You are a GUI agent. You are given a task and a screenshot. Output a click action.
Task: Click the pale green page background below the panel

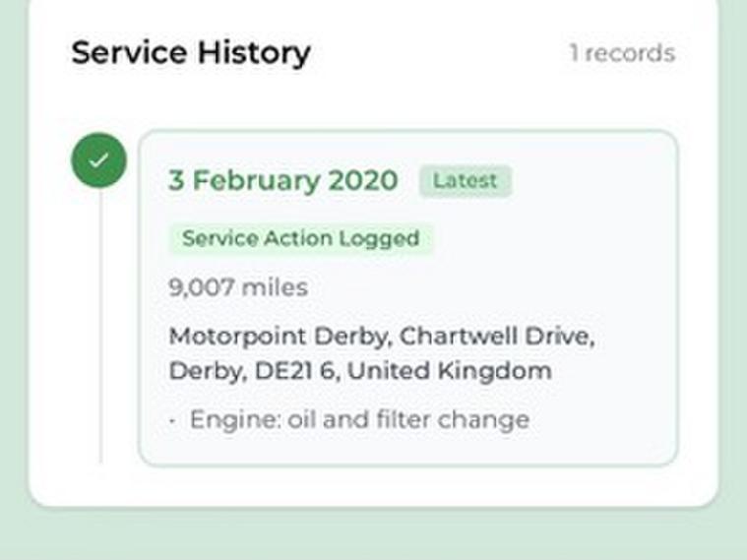point(374,536)
